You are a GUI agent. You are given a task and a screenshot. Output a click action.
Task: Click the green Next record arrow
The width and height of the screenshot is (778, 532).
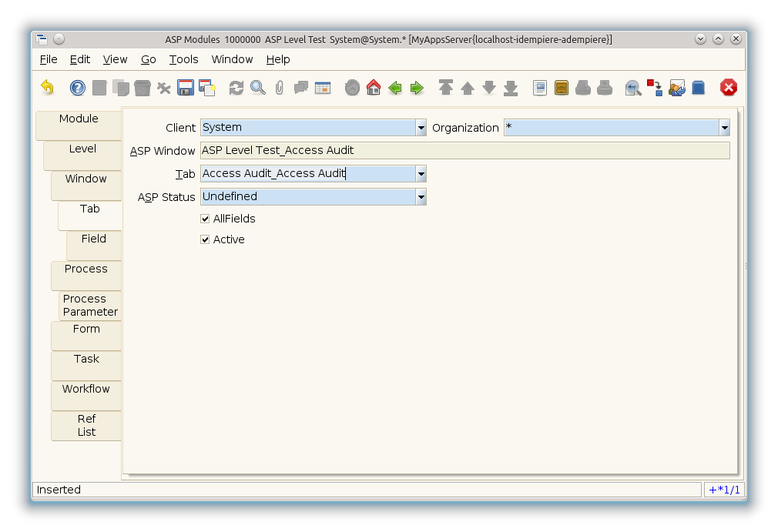coord(417,88)
